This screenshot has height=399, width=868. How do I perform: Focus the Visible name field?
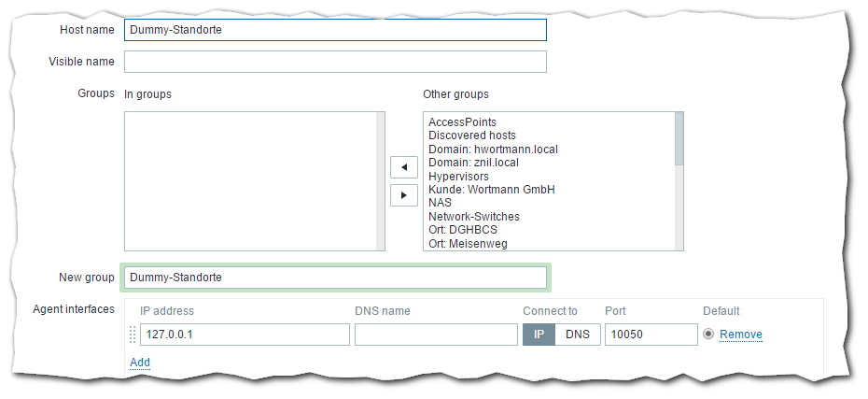point(335,62)
